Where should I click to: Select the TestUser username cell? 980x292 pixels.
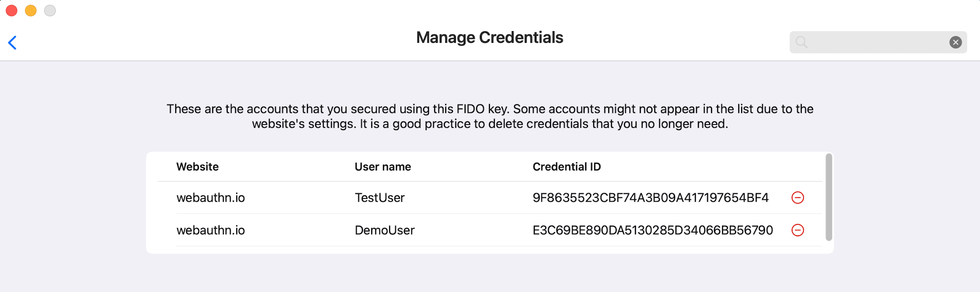[380, 197]
